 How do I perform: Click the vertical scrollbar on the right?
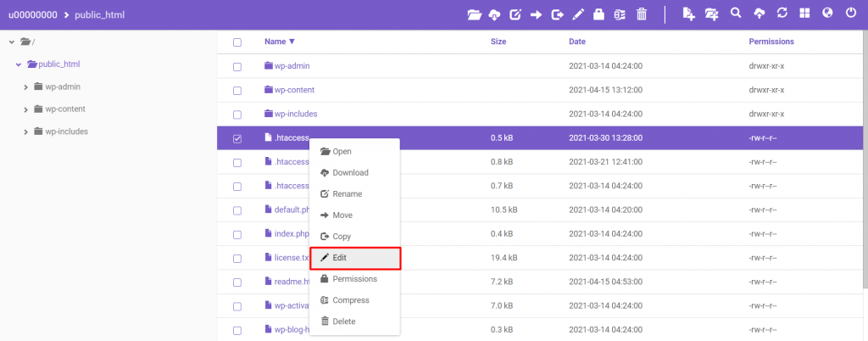point(865,160)
